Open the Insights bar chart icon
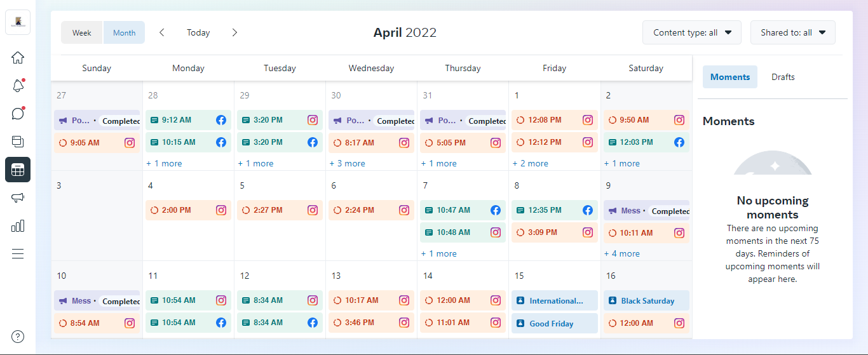Image resolution: width=868 pixels, height=355 pixels. (x=18, y=225)
